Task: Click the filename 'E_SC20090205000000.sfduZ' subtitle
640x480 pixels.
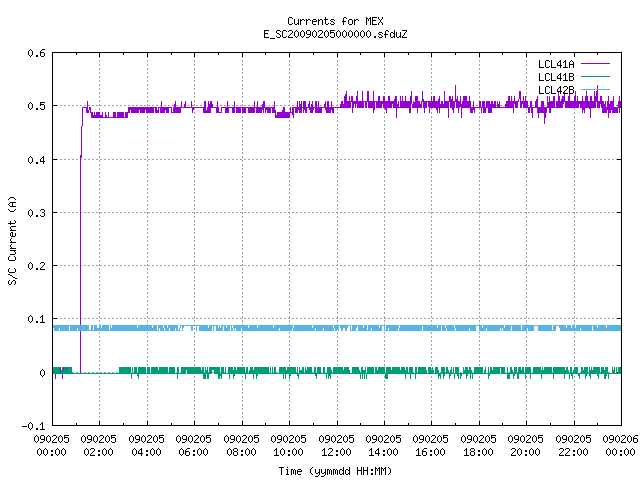Action: [x=335, y=34]
